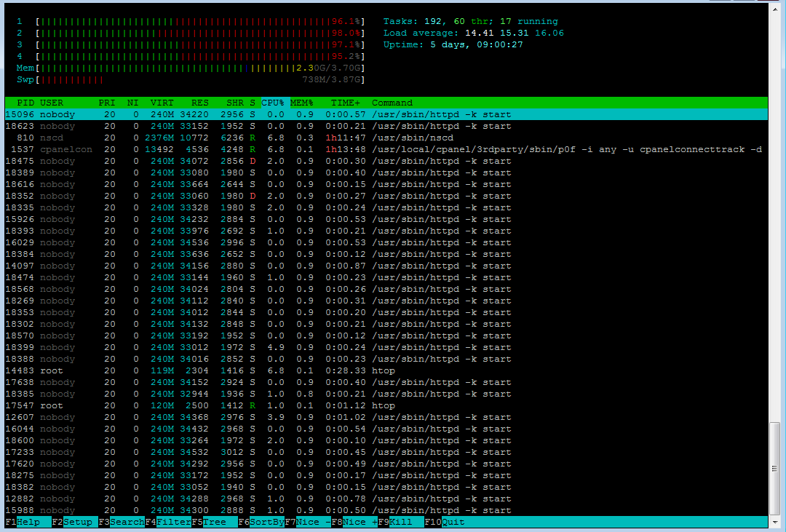This screenshot has width=786, height=532.
Task: Open F6 SortBy option
Action: pos(261,522)
